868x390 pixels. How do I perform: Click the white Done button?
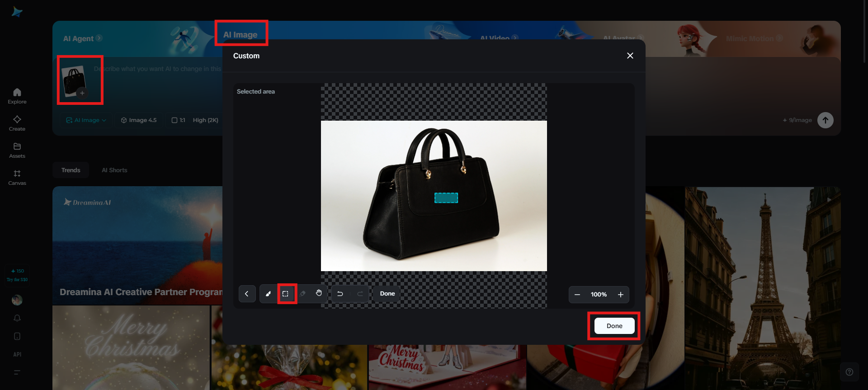coord(614,326)
